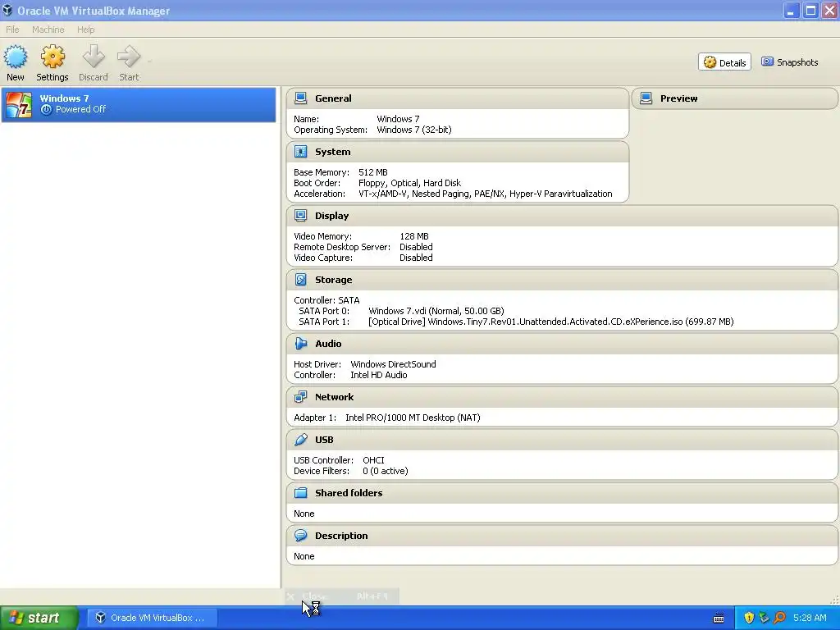The width and height of the screenshot is (840, 630).
Task: Click the General section header
Action: (x=458, y=98)
